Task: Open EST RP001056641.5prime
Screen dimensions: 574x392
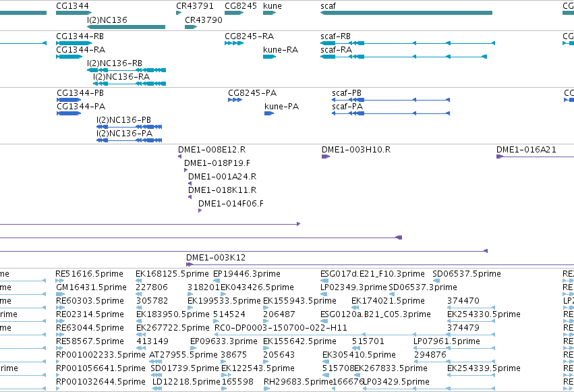Action: point(101,368)
